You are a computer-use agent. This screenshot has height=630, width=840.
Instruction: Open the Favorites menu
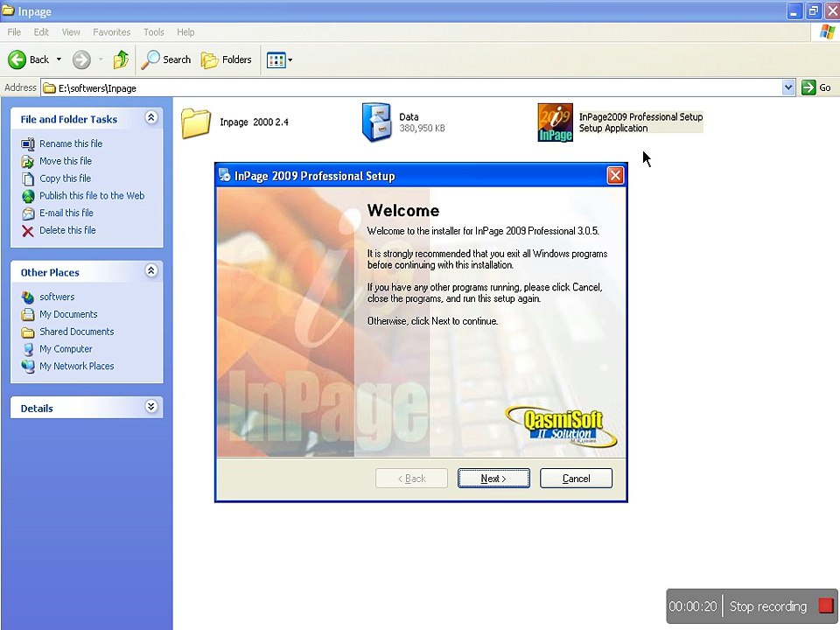pyautogui.click(x=111, y=32)
